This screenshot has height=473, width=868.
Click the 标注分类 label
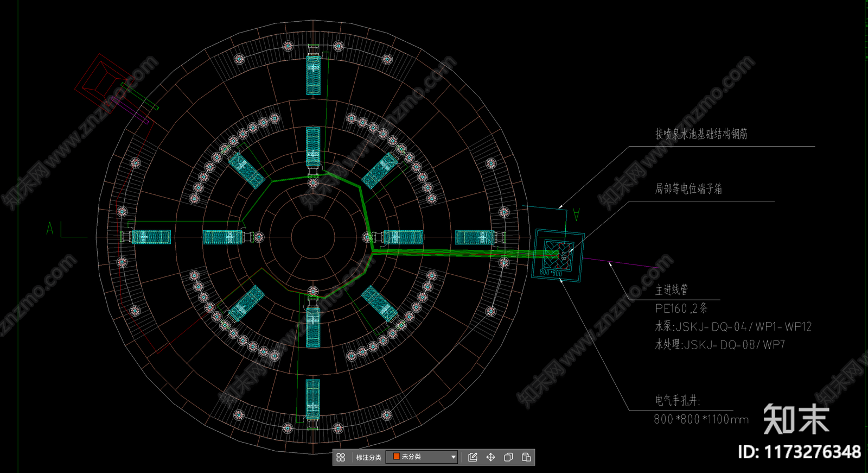368,457
